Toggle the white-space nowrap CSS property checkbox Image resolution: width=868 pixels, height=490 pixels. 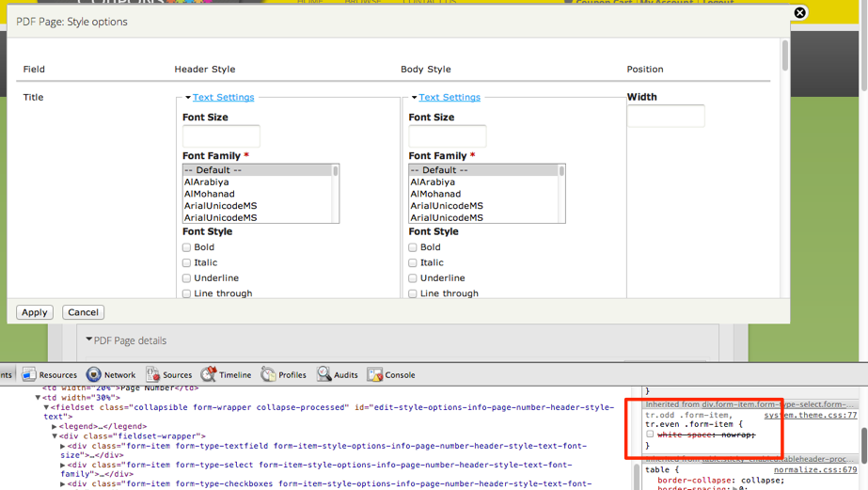pyautogui.click(x=650, y=435)
